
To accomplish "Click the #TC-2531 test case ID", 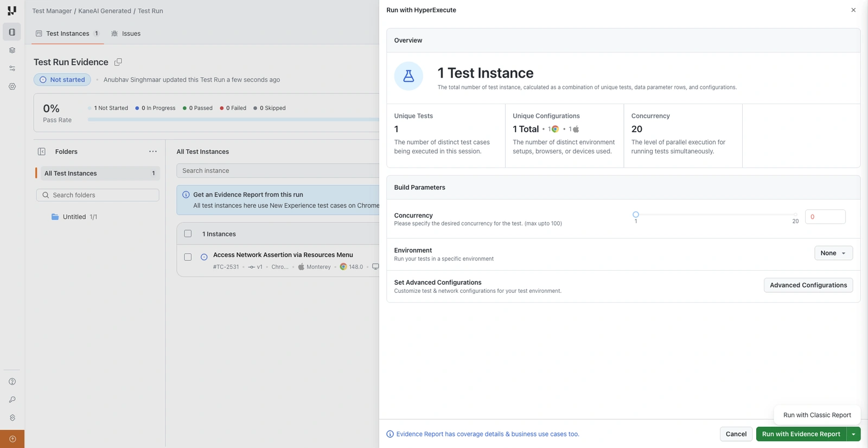I will [x=226, y=267].
